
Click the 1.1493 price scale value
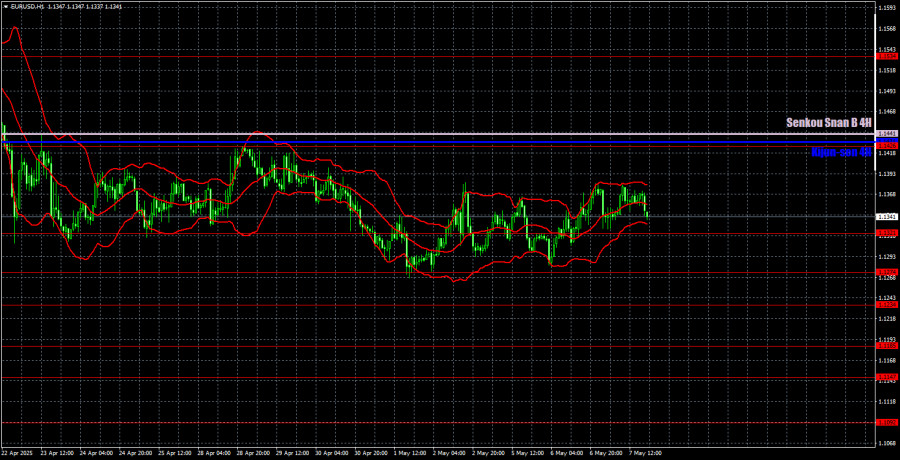[887, 91]
